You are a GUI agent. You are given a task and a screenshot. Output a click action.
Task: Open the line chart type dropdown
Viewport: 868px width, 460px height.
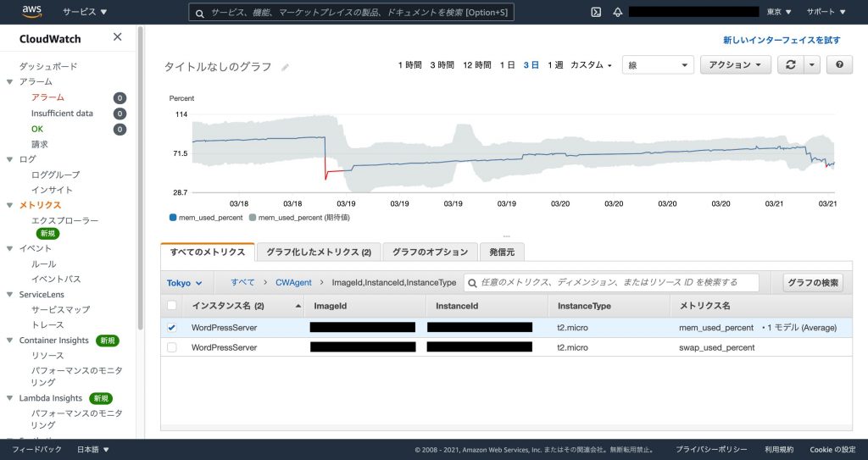pos(658,64)
